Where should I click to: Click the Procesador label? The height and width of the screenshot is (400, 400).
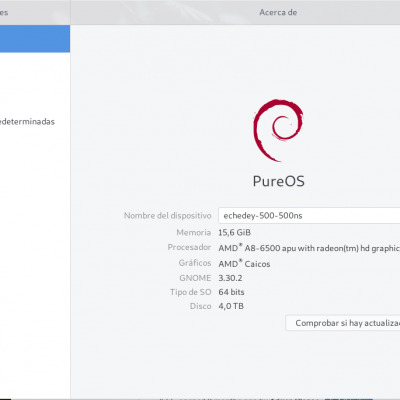pyautogui.click(x=189, y=247)
